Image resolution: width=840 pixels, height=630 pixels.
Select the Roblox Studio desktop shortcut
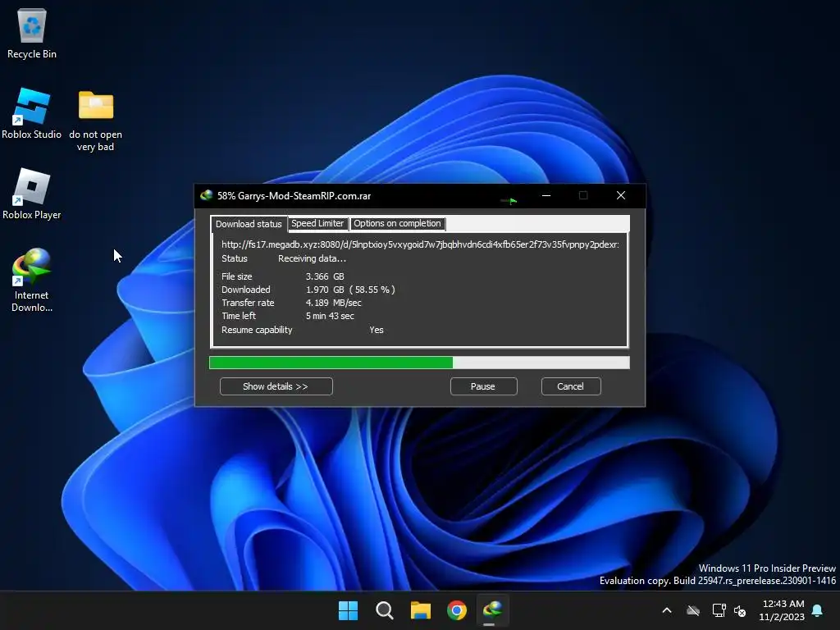(32, 113)
